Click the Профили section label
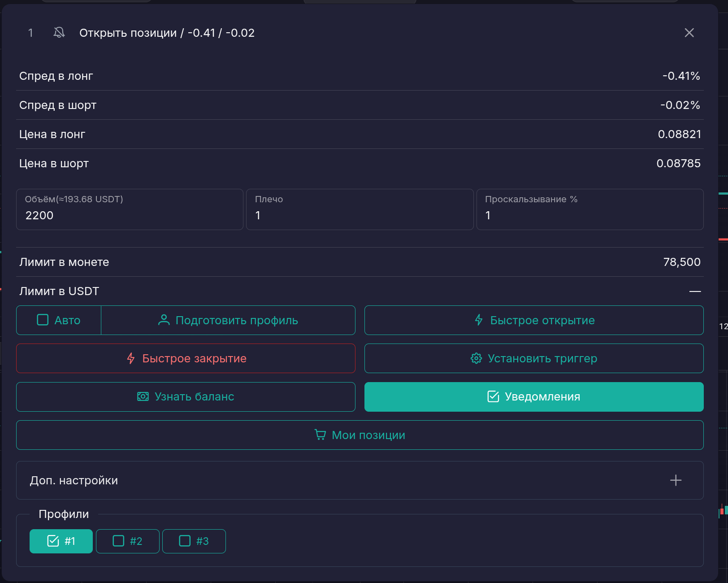728x583 pixels. pyautogui.click(x=64, y=514)
